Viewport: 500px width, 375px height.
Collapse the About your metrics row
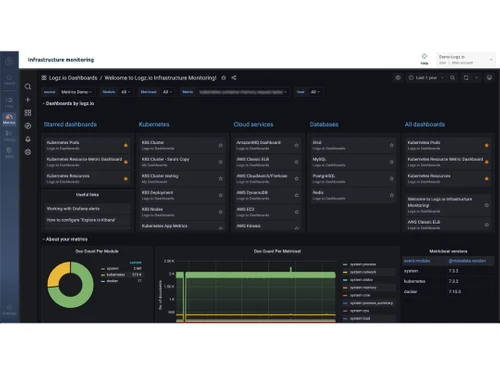coord(65,239)
